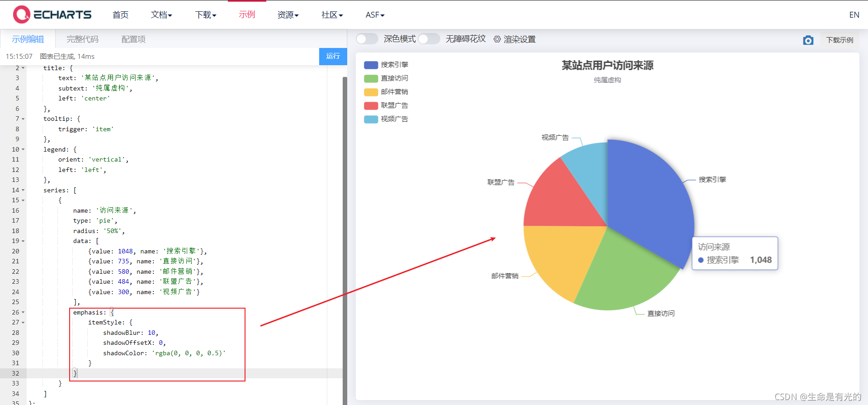Click shadowBlur property on line 28
Screen dimensions: 868x405
coord(122,333)
